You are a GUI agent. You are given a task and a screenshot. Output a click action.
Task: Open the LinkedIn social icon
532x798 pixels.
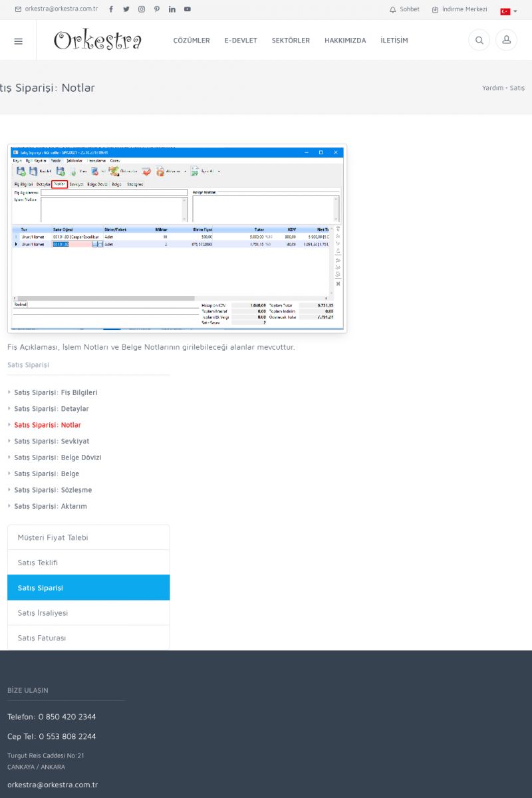click(172, 9)
